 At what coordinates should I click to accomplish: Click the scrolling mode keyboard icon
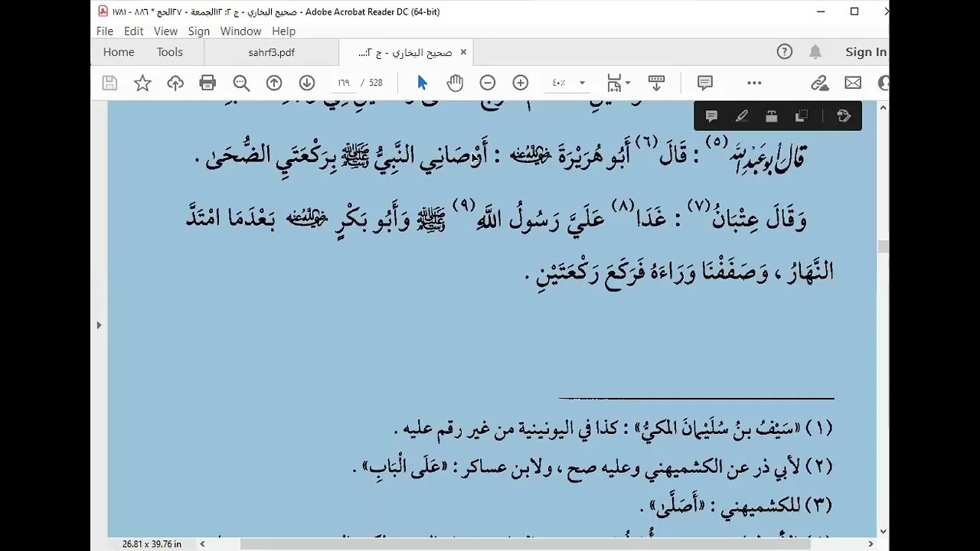click(656, 83)
